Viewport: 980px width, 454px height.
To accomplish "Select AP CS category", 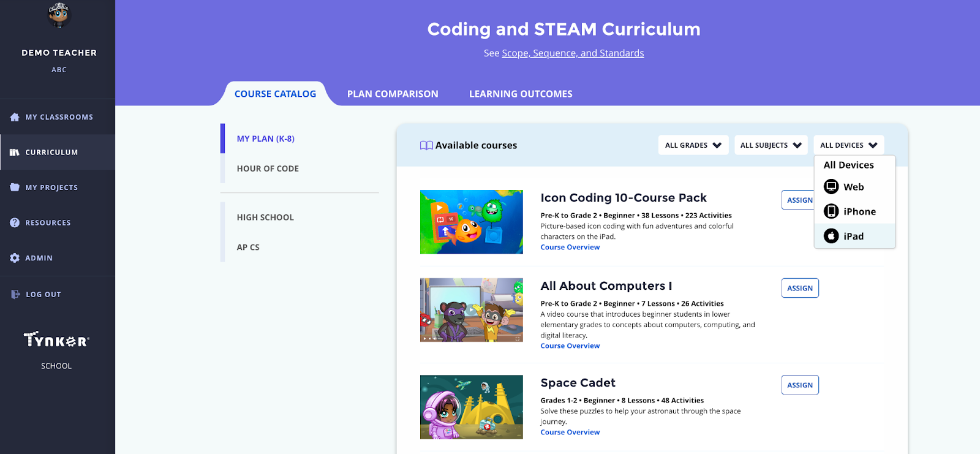I will [x=248, y=248].
